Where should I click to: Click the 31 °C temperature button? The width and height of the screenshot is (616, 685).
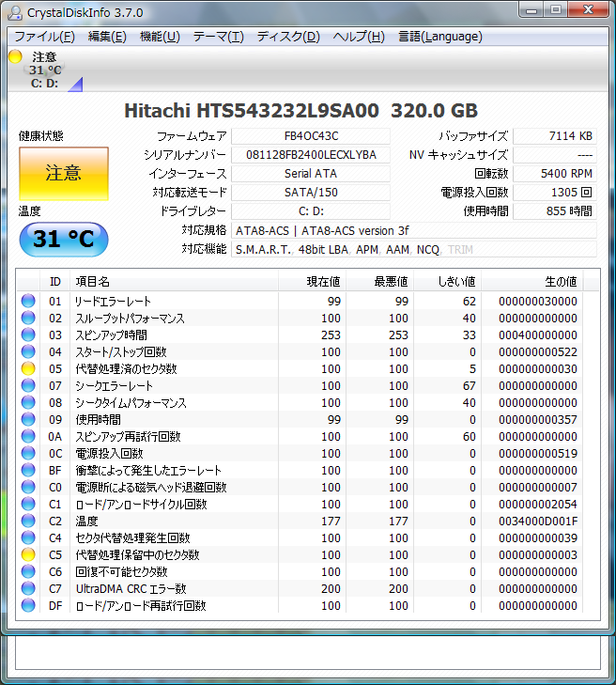tap(63, 239)
